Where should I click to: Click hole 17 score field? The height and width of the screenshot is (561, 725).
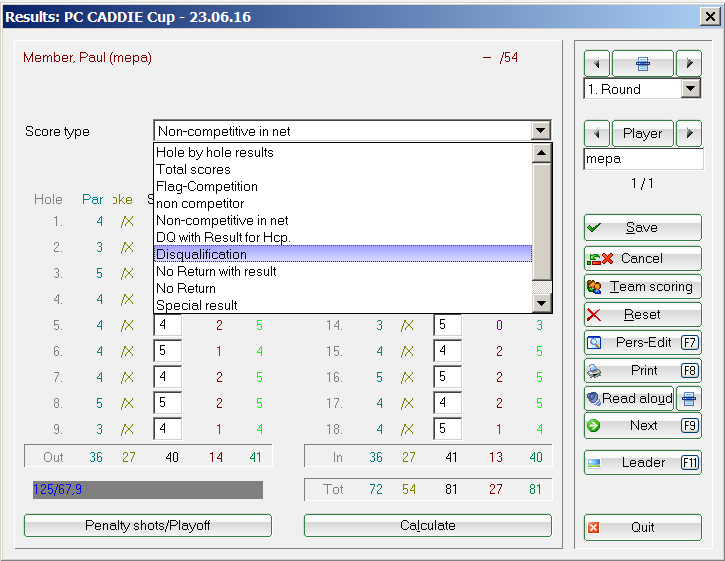click(x=448, y=403)
